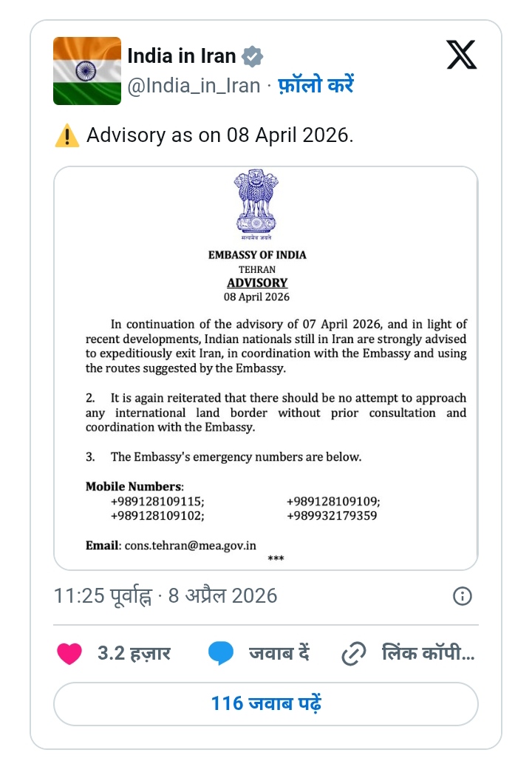Open the tweet info icon
Screen dimensions: 532x761
[462, 596]
